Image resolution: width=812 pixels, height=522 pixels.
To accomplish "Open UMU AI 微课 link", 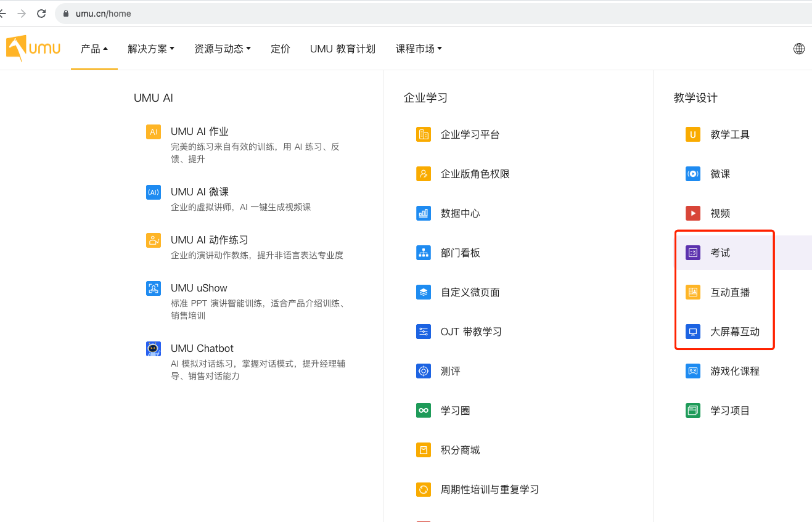I will click(x=200, y=192).
